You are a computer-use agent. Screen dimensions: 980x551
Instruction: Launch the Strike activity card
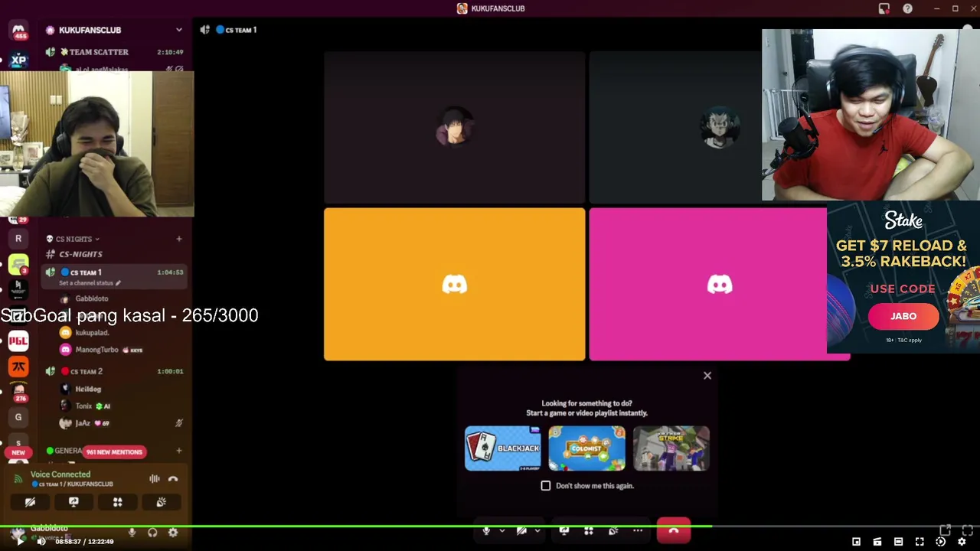(671, 448)
